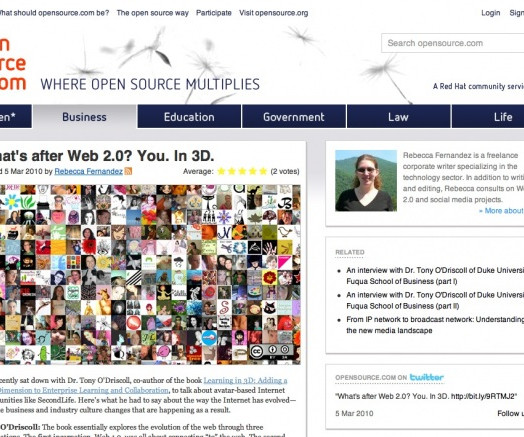
Task: Click the 'More about' author link
Action: (501, 211)
